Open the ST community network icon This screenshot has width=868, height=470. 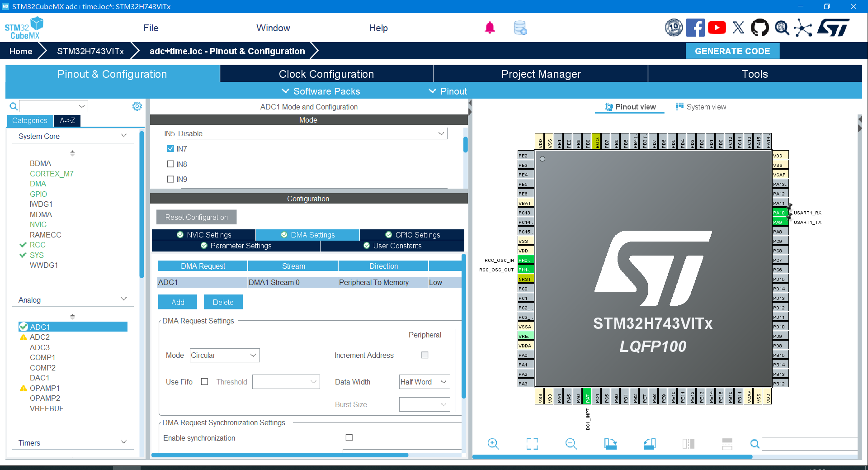803,28
